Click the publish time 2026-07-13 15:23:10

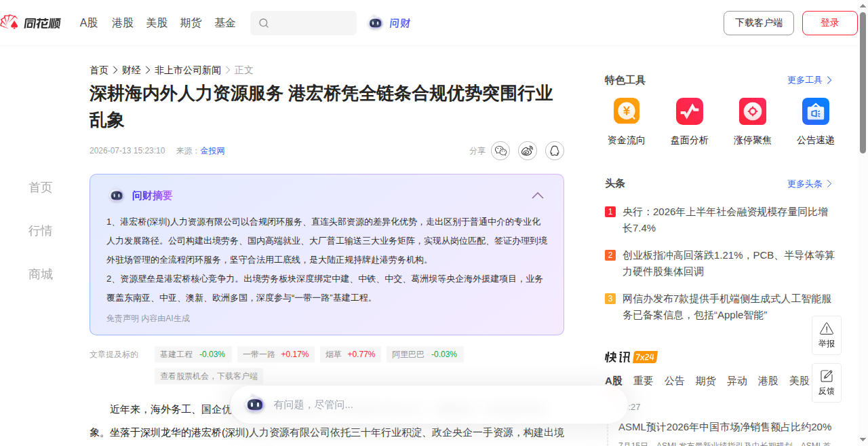127,151
